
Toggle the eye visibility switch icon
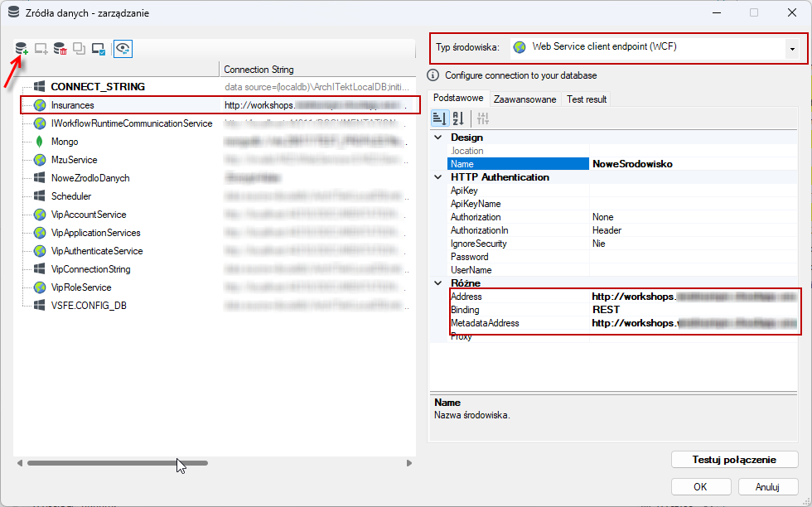coord(123,49)
